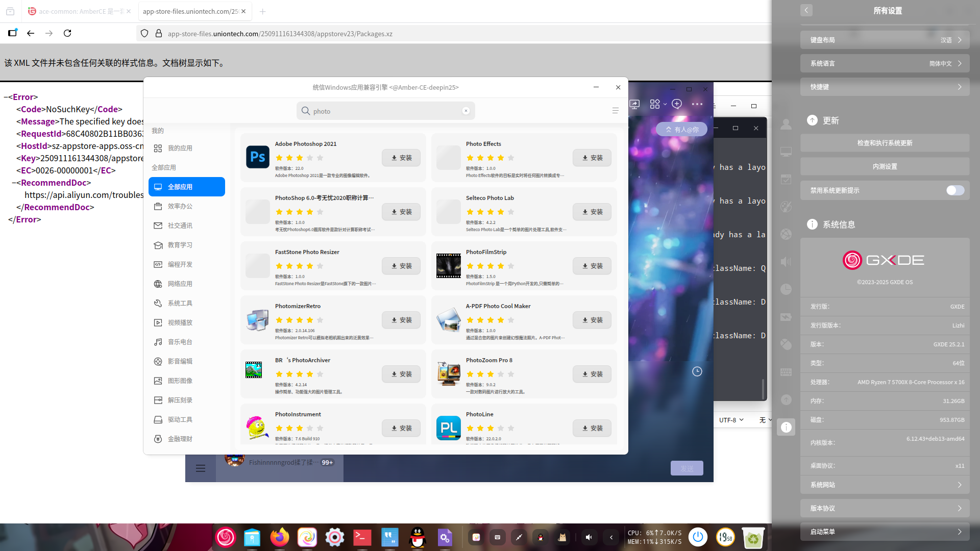
Task: Toggle the disable system update prompts switch
Action: pos(955,190)
